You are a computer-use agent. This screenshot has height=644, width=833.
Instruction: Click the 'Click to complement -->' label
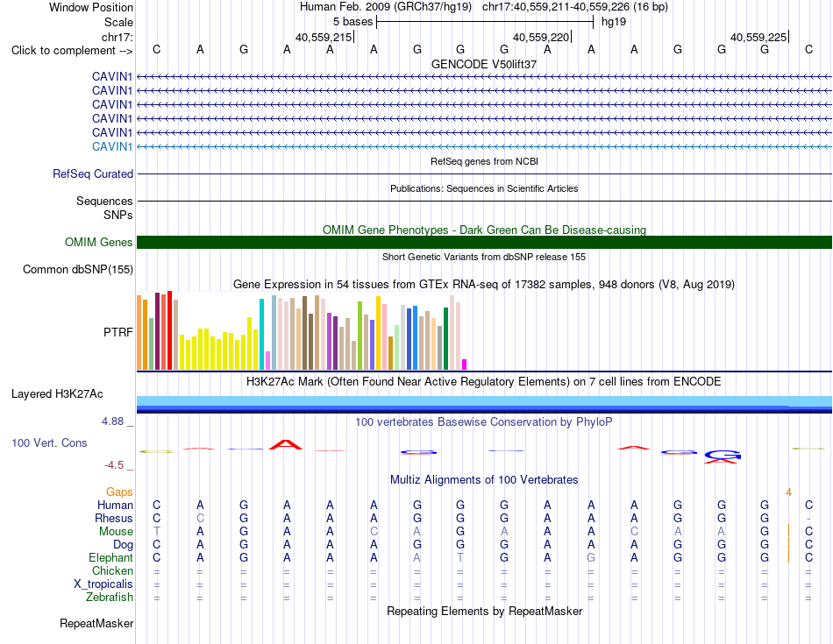(x=72, y=51)
